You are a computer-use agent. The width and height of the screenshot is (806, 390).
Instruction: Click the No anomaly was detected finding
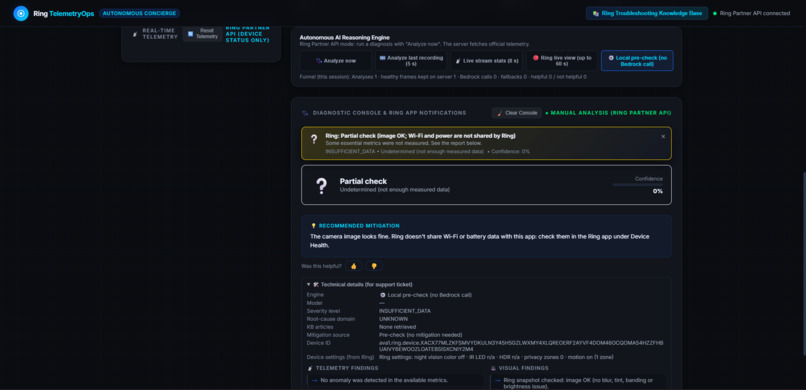395,380
